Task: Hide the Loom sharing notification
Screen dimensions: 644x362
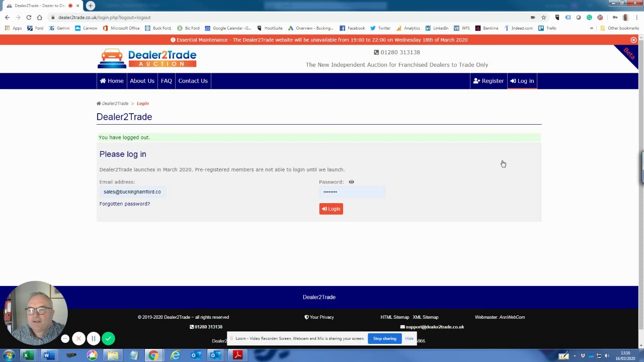Action: pyautogui.click(x=409, y=338)
